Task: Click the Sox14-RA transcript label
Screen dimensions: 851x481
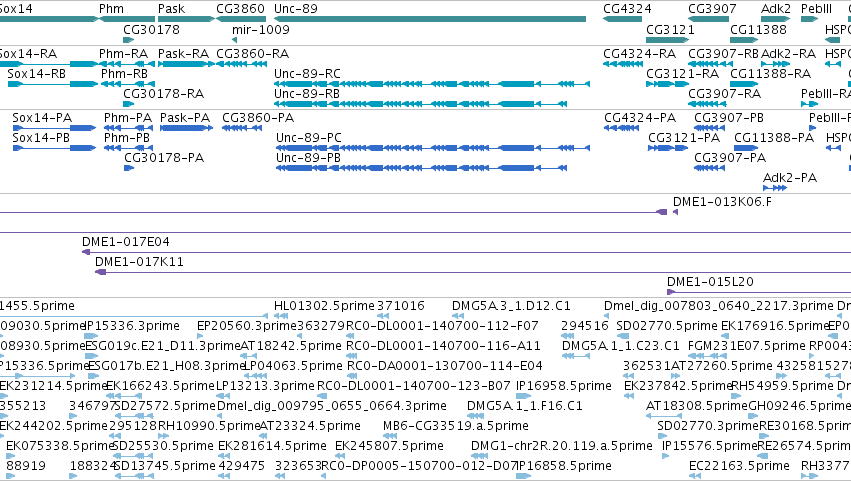Action: point(28,54)
